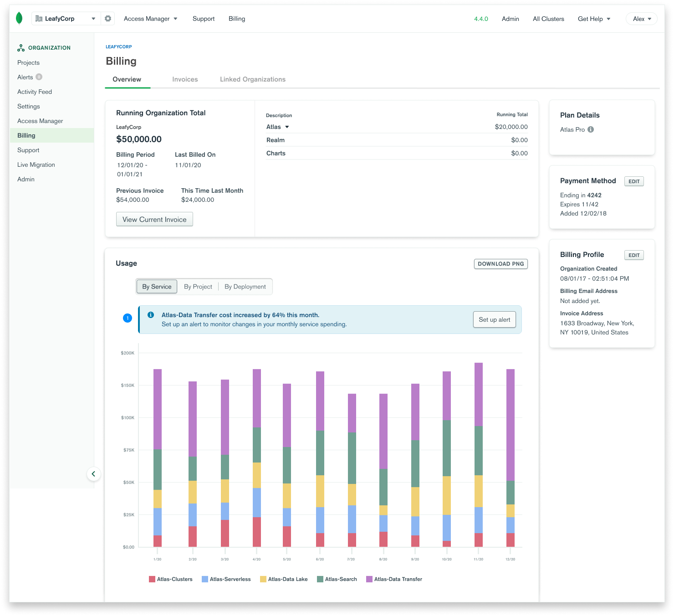Edit the Payment Method

coord(633,181)
